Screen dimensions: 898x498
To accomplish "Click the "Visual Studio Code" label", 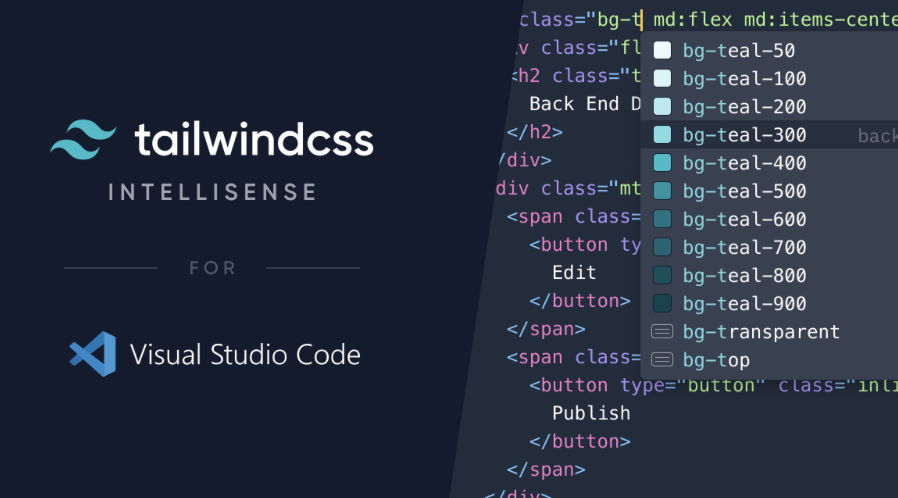I will click(x=245, y=355).
